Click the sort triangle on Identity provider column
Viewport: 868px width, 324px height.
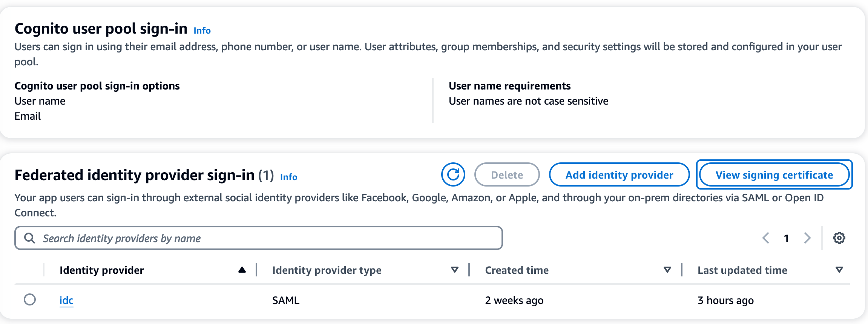point(242,270)
